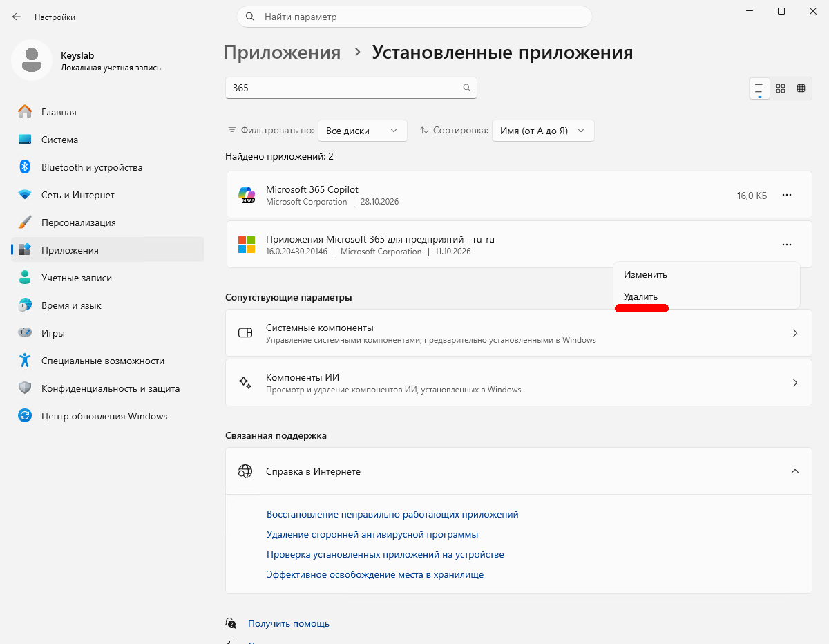Viewport: 829px width, 644px height.
Task: Open more options for Приложения Microsoft 365 для предприятий
Action: tap(786, 245)
